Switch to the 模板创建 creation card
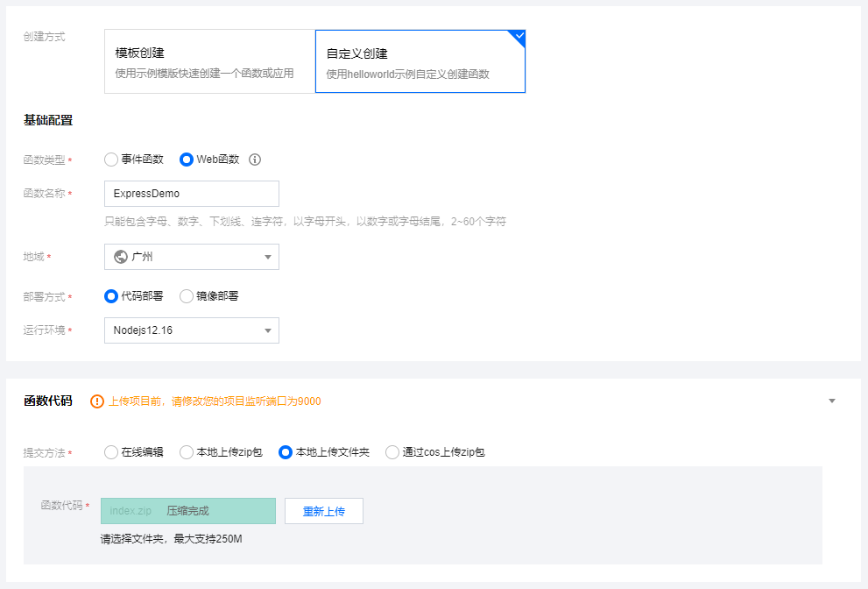868x589 pixels. coord(210,61)
